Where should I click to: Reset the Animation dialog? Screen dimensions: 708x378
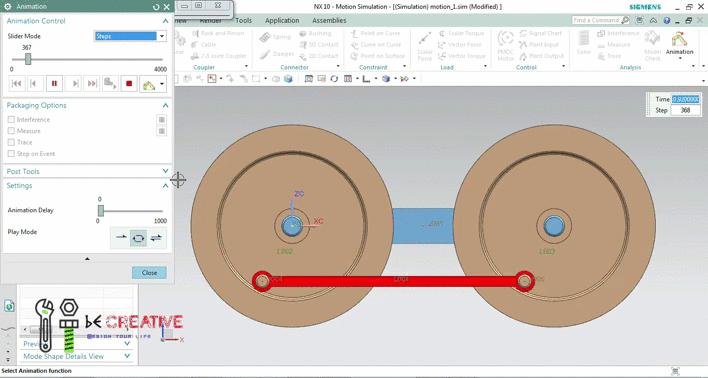(156, 7)
